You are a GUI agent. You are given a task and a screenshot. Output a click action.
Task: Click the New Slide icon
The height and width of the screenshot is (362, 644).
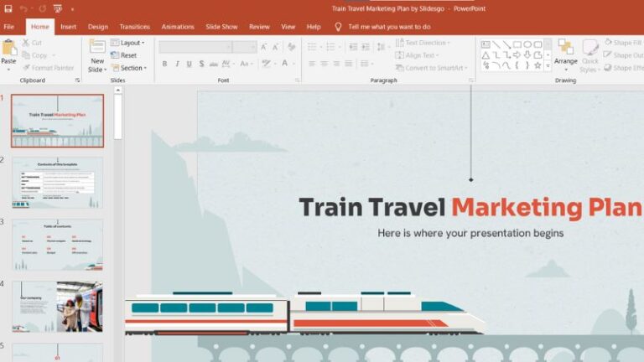[97, 47]
